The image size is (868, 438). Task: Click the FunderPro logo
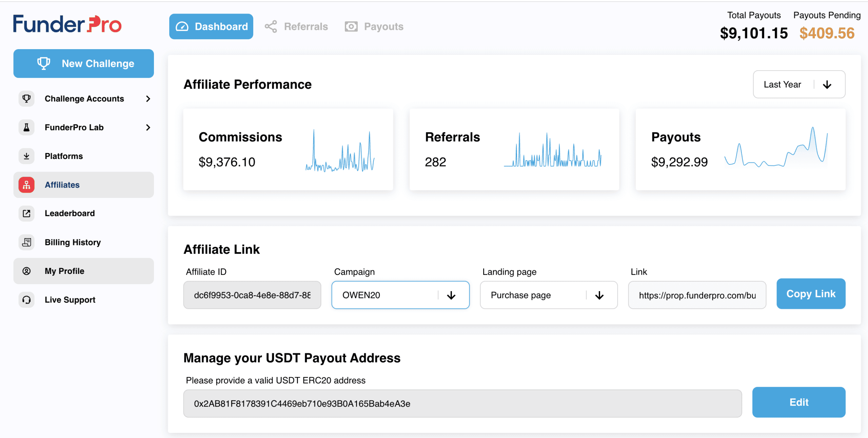tap(67, 24)
